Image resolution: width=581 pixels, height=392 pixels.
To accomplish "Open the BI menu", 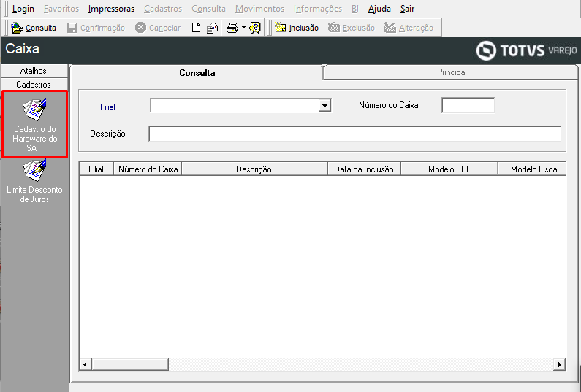I will (354, 9).
